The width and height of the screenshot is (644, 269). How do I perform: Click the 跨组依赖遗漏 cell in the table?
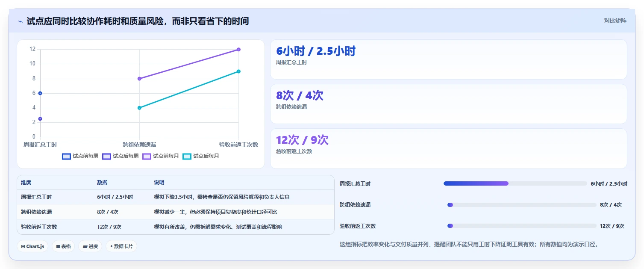(x=36, y=212)
